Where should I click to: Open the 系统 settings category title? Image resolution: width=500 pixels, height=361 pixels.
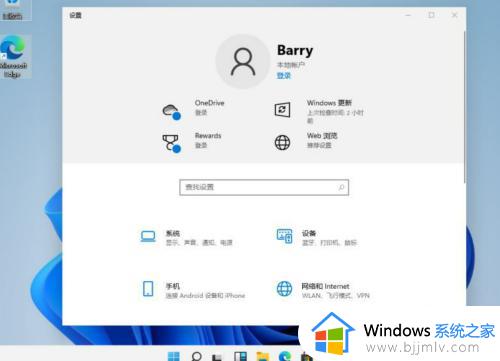coord(173,233)
